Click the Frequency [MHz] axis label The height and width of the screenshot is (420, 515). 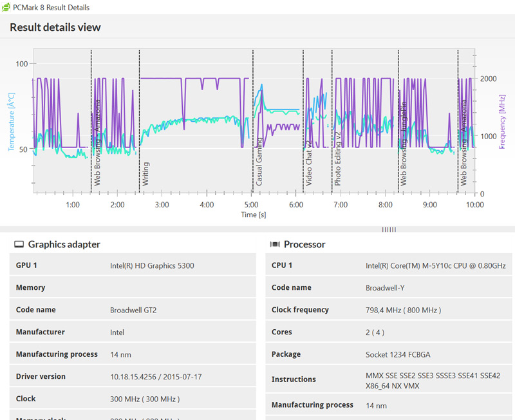tap(502, 121)
